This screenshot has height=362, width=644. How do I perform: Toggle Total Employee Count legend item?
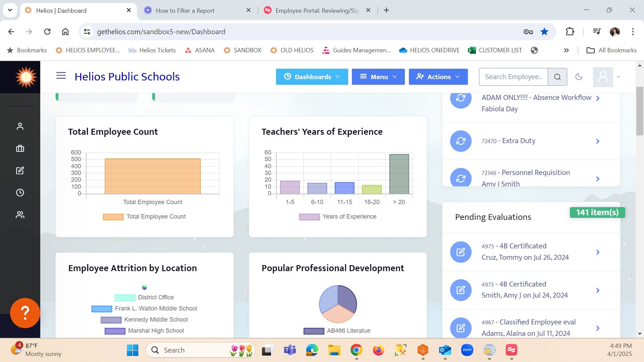[144, 217]
